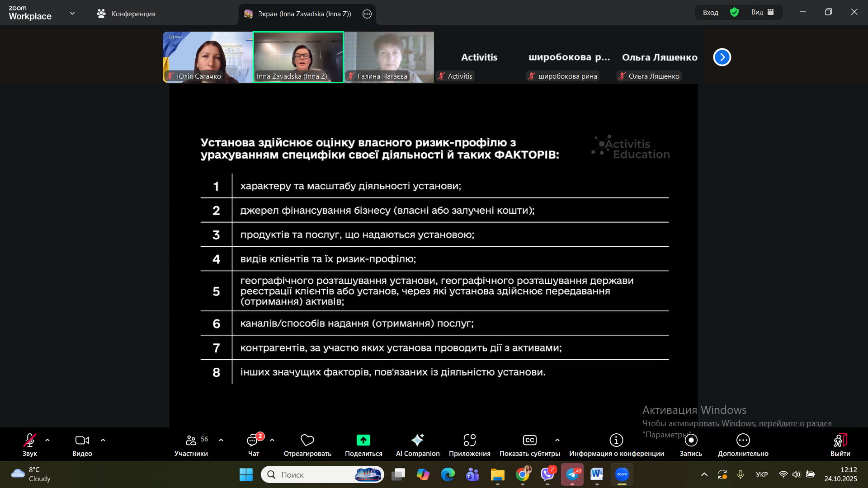Open the More options ellipsis in toolbar

tap(743, 440)
